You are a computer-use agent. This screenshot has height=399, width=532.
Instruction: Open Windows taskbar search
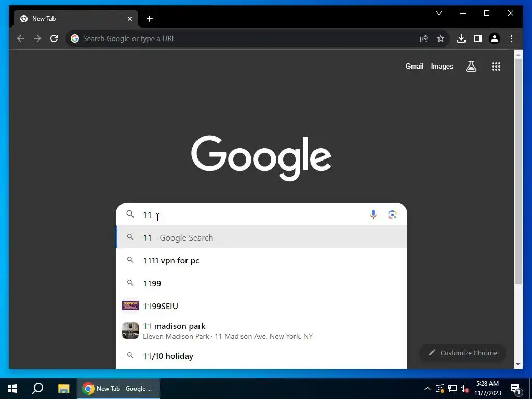pos(37,389)
